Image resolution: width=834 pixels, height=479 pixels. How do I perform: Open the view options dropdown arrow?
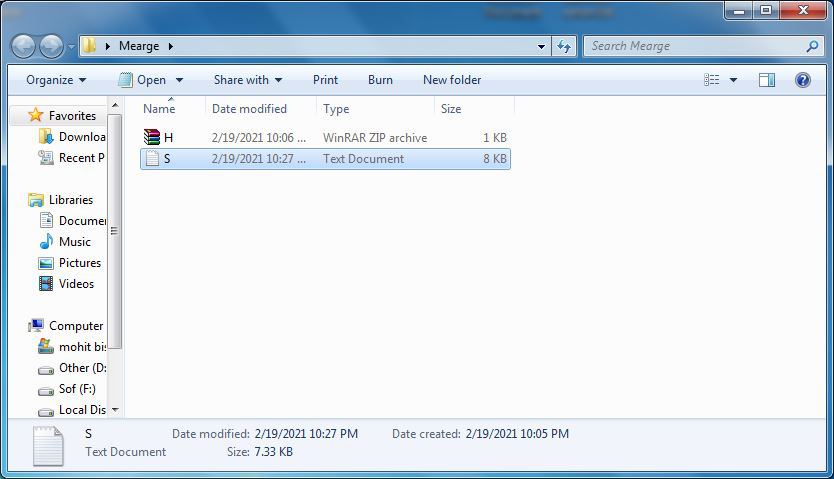pyautogui.click(x=733, y=80)
